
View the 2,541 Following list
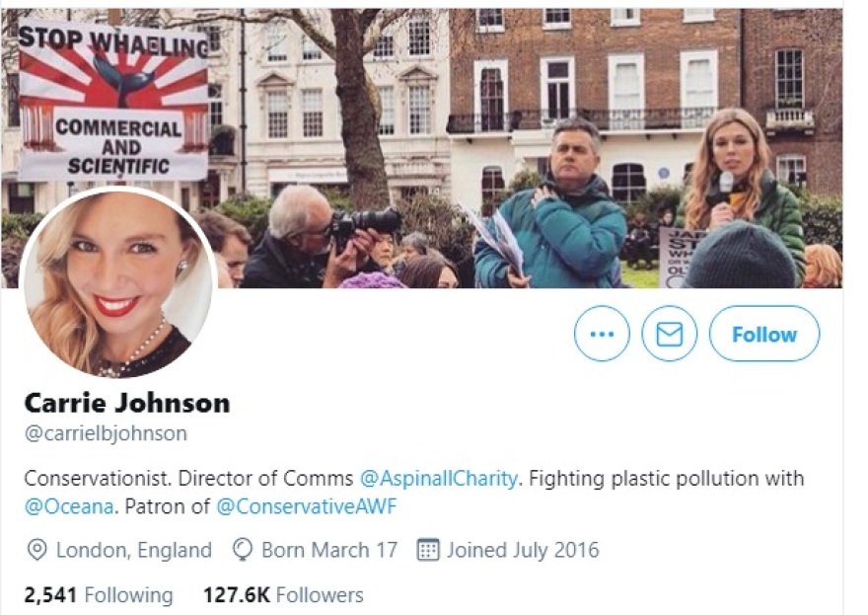[x=99, y=595]
